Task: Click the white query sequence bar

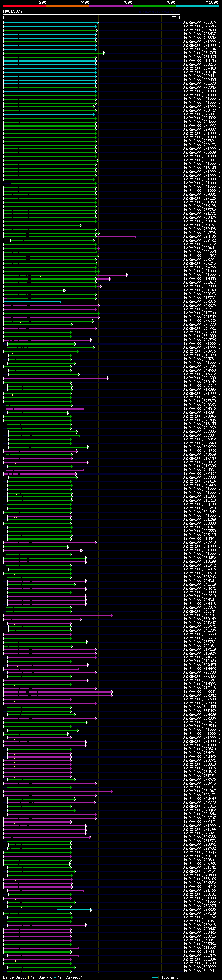Action: [92, 15]
